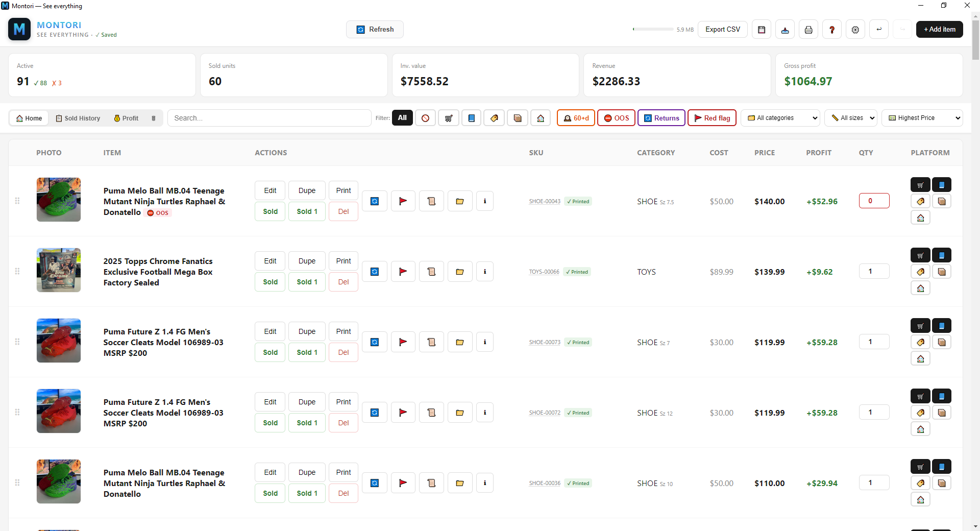
Task: Click the return icon for TOYS-00066 row
Action: [375, 272]
